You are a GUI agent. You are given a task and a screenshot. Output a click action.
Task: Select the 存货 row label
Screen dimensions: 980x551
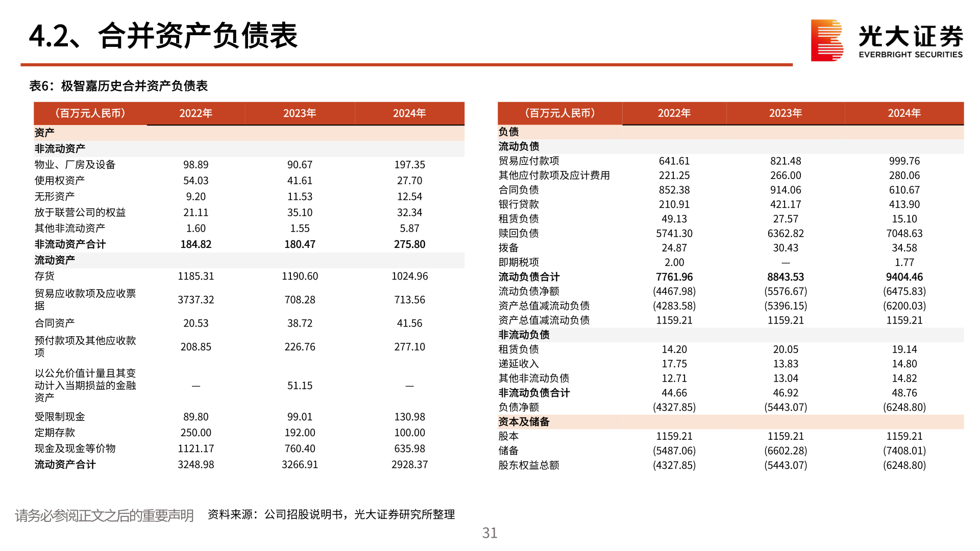pyautogui.click(x=44, y=276)
